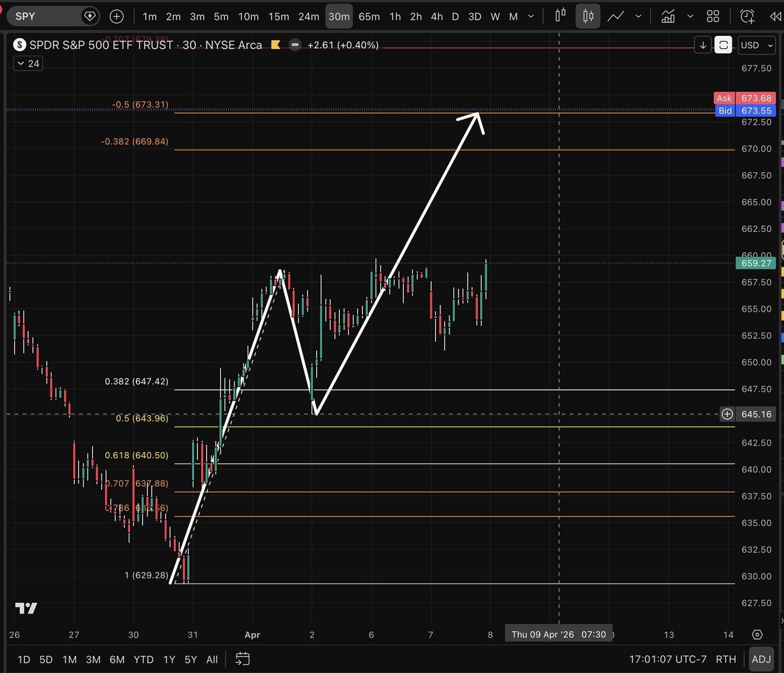
Task: Click the All range button
Action: pos(212,659)
